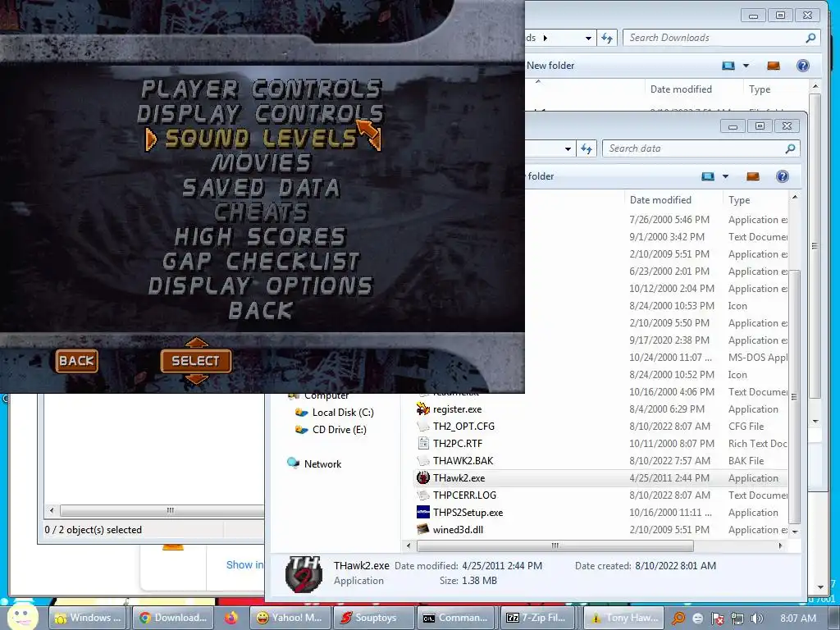
Task: Switch to Windows Explorer taskbar button
Action: 89,618
